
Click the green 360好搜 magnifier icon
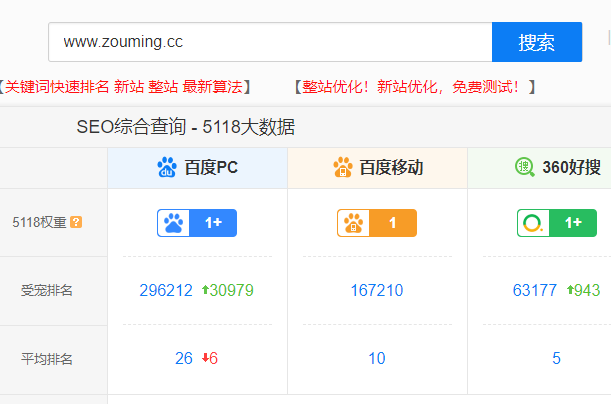524,168
